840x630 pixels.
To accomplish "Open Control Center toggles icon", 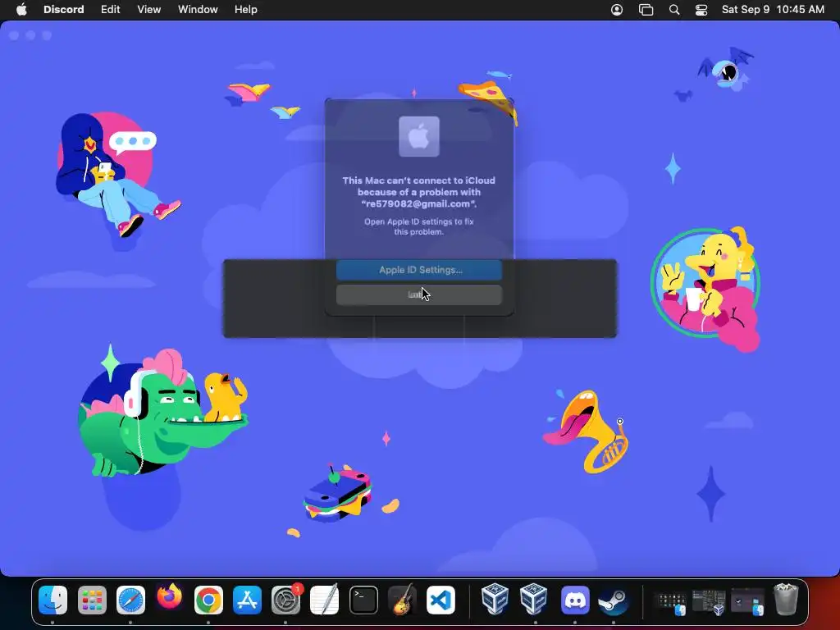I will [x=701, y=10].
